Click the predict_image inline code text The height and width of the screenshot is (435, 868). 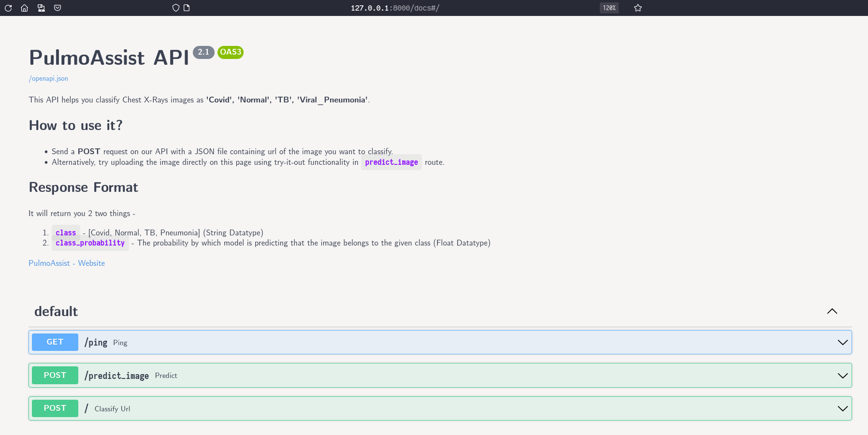click(391, 162)
